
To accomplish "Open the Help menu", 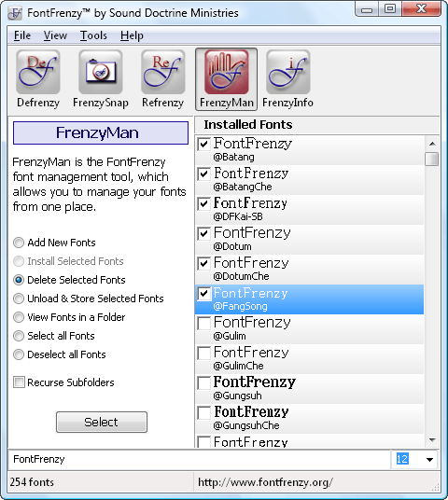I will point(132,35).
